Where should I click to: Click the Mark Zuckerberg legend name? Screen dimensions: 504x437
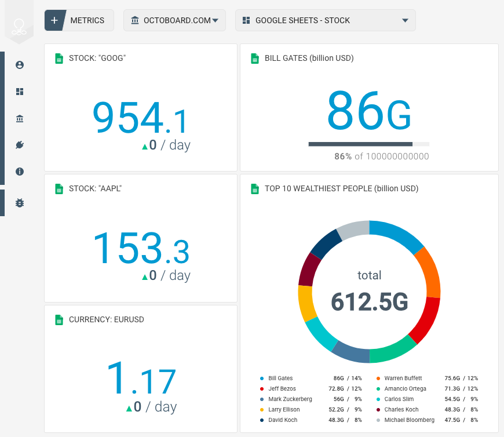coord(290,399)
